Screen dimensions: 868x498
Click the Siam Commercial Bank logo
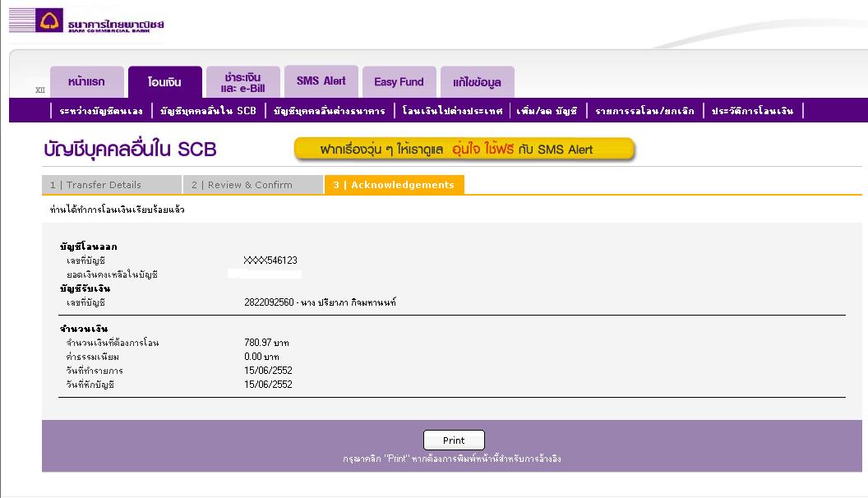tap(87, 21)
